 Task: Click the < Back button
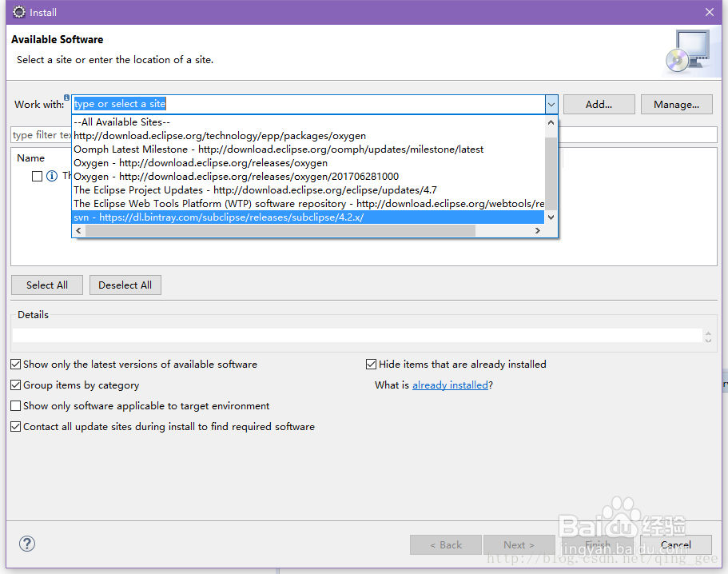point(446,544)
